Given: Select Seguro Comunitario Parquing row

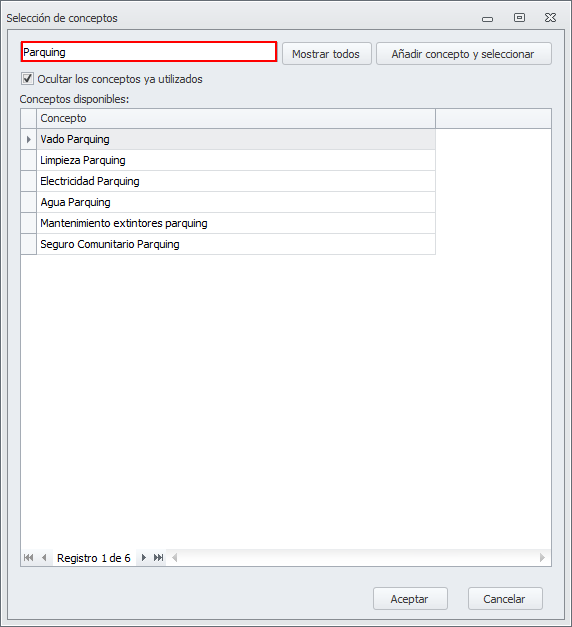Looking at the screenshot, I should [x=236, y=244].
